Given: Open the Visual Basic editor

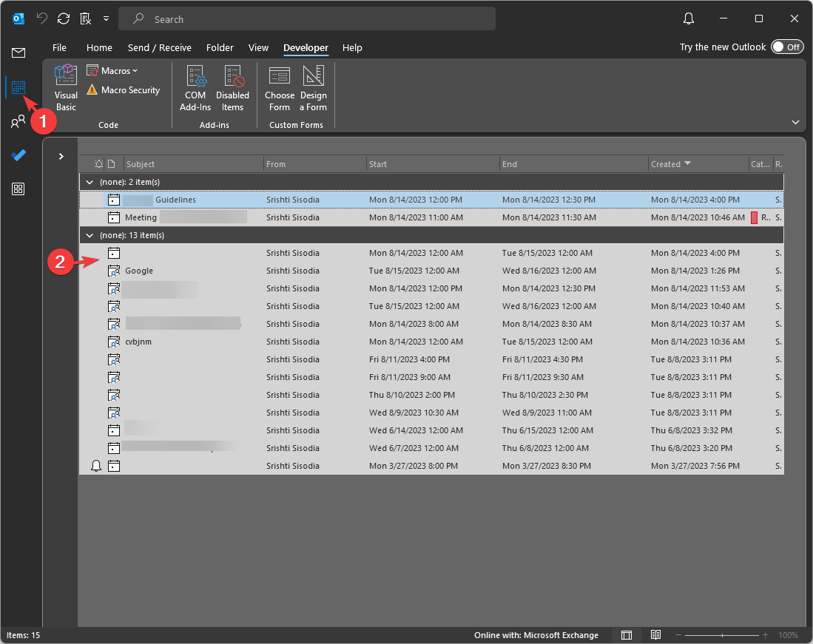Looking at the screenshot, I should 66,87.
